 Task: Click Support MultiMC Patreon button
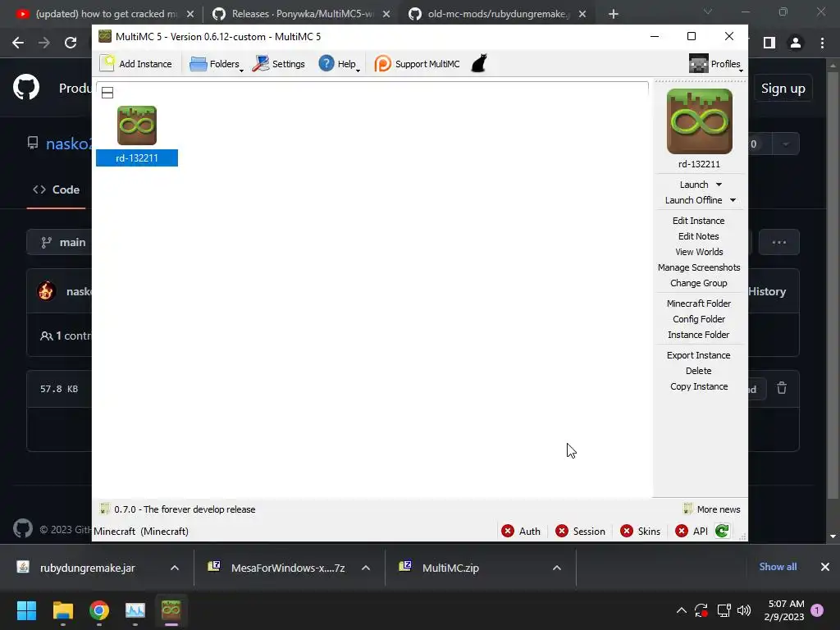point(417,64)
